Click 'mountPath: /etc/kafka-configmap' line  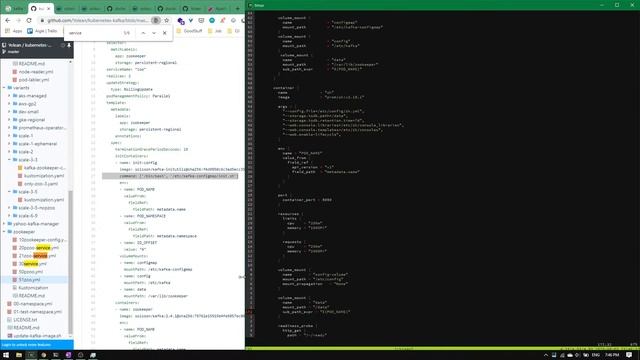(x=158, y=269)
